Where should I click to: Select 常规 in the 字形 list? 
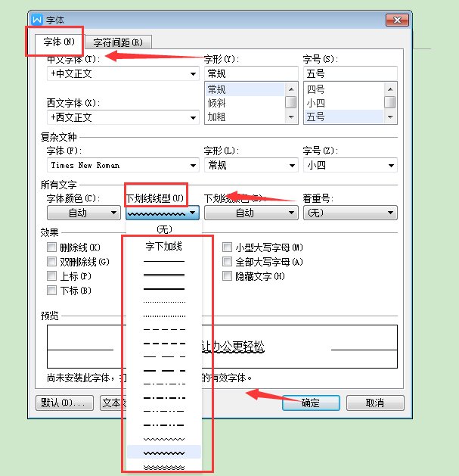point(245,89)
